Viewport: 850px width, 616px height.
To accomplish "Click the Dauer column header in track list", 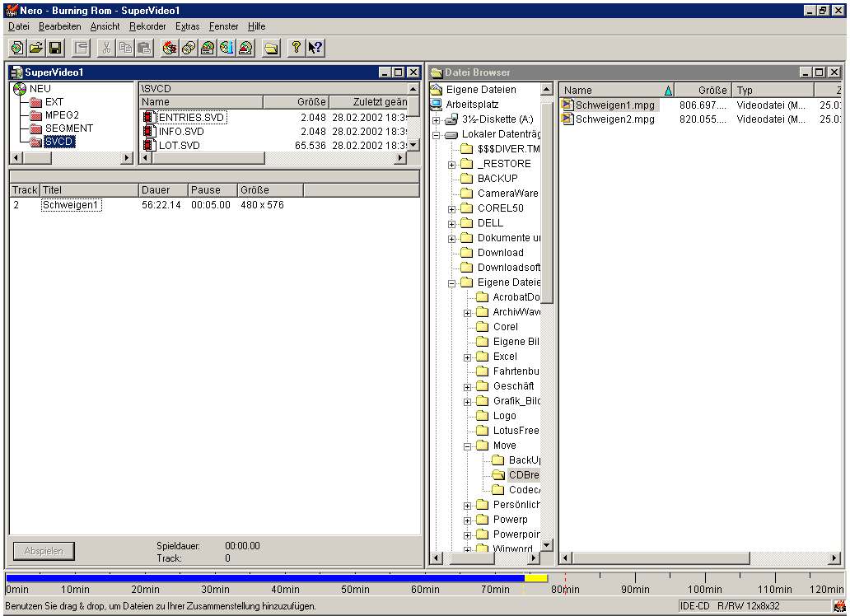I will pos(163,189).
